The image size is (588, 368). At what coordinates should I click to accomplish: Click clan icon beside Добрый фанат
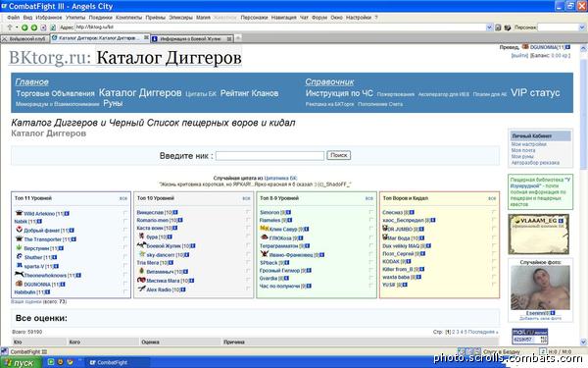[20, 230]
